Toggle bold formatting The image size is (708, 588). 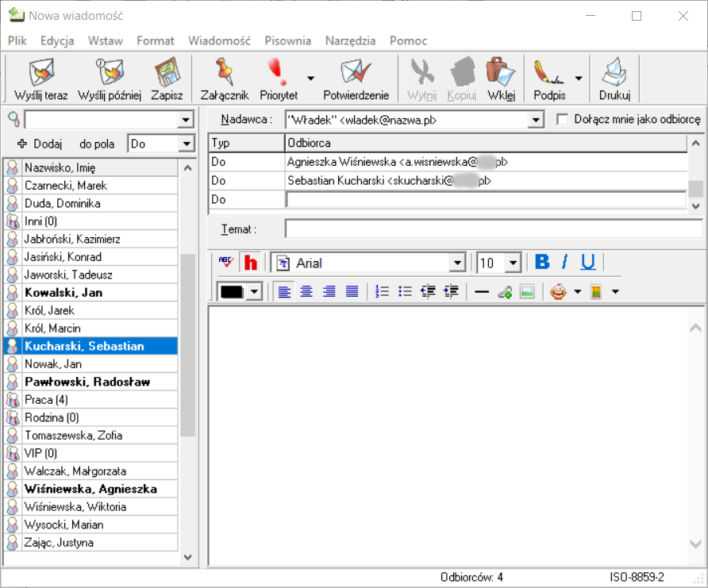pyautogui.click(x=542, y=262)
